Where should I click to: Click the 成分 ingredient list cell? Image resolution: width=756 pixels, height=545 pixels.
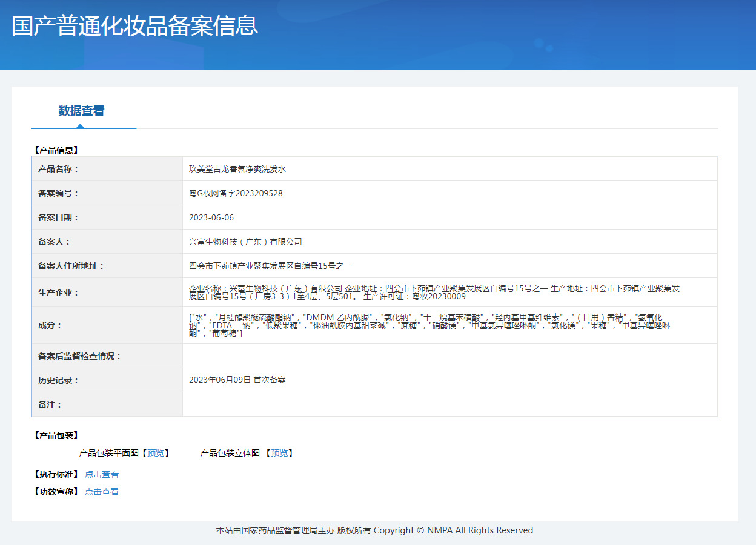tap(450, 325)
